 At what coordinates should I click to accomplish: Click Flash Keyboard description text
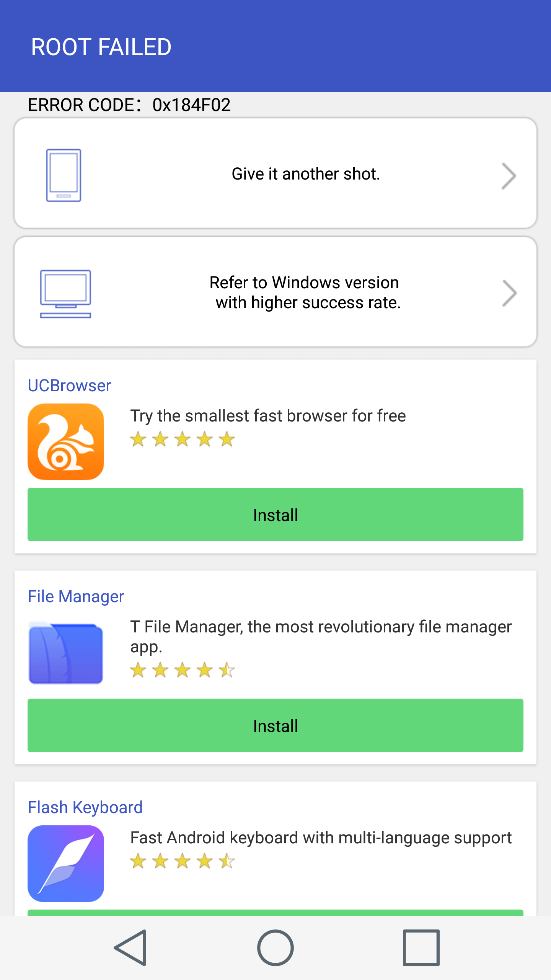(x=321, y=838)
